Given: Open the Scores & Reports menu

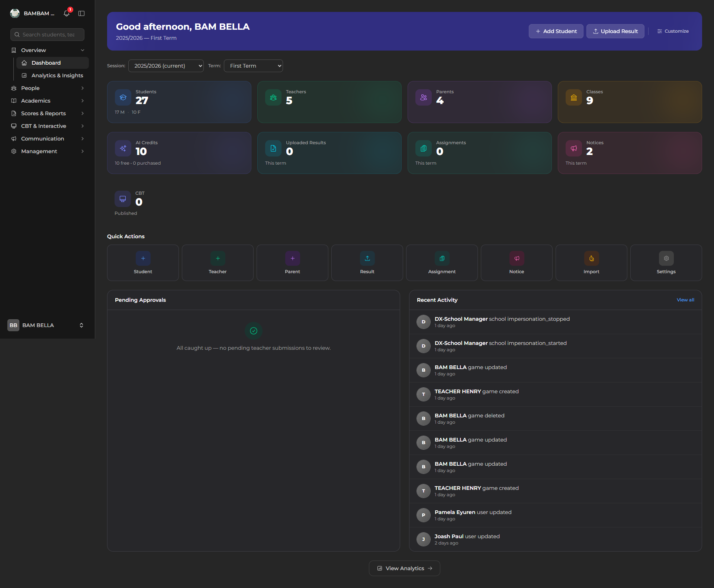Looking at the screenshot, I should coord(48,113).
